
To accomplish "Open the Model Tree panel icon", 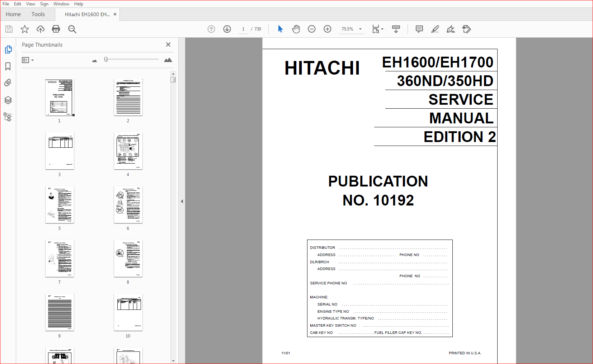I will pos(8,117).
